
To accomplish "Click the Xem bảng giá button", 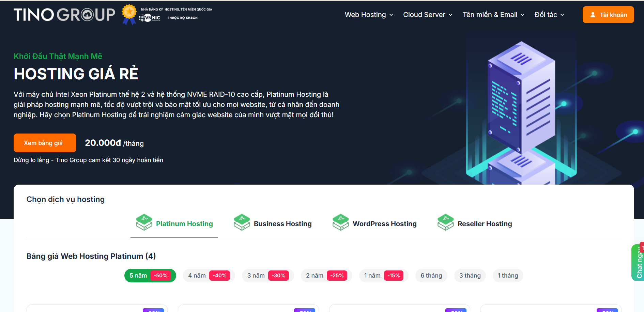I will tap(45, 143).
